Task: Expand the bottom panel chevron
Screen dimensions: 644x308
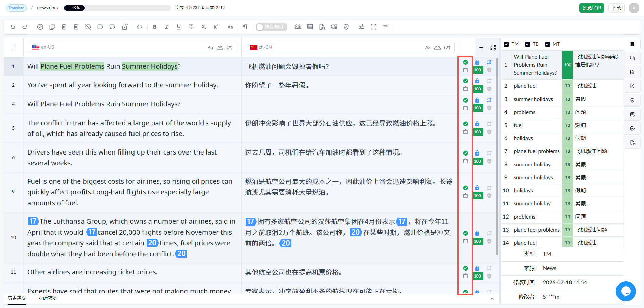Action: coord(492,299)
